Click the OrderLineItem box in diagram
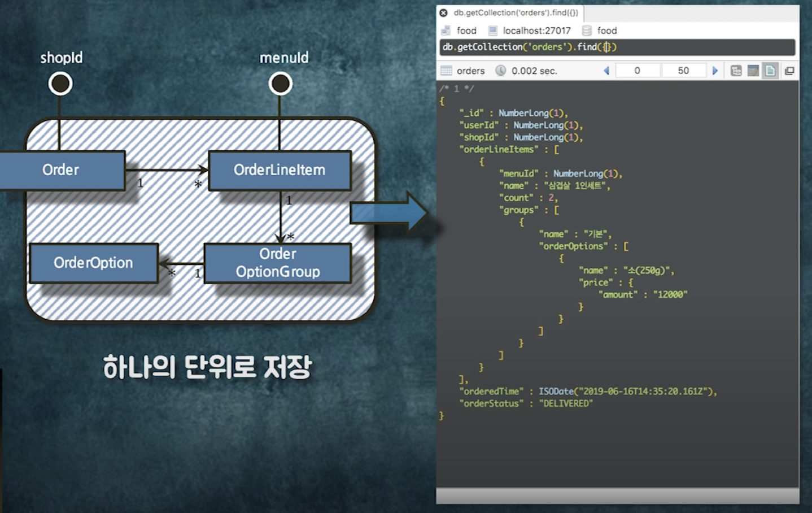The height and width of the screenshot is (513, 812). 280,170
